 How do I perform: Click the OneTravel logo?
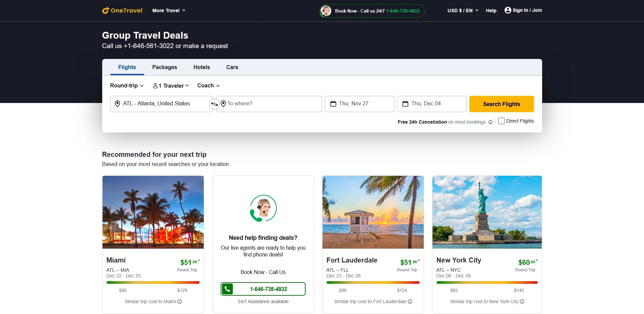123,10
